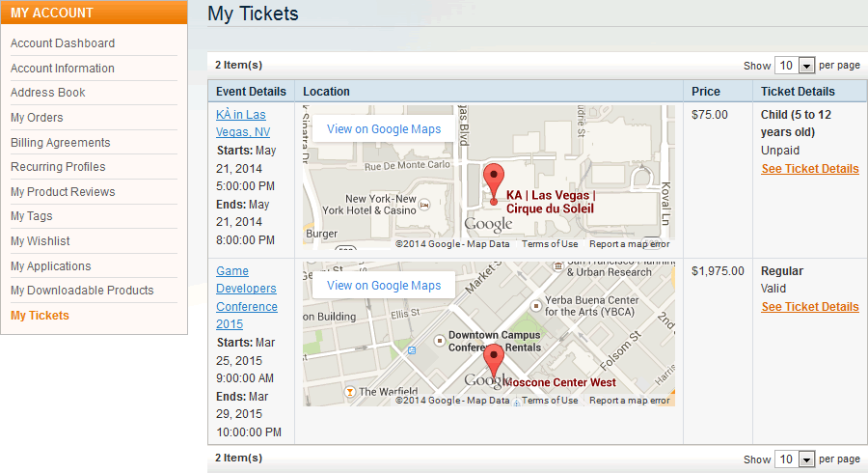Open Billing Agreements section
Viewport: 868px width, 473px height.
click(x=61, y=143)
